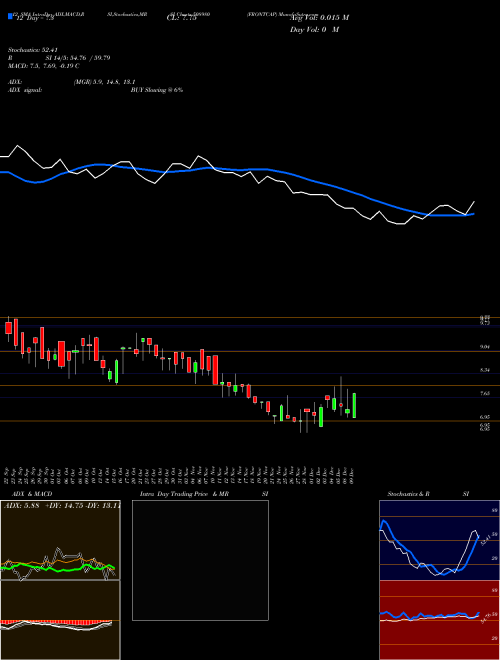Click the 'SI 14/3: 54.76 / 59.79' value
Image resolution: width=500 pixels, height=660 pixels.
[78, 58]
